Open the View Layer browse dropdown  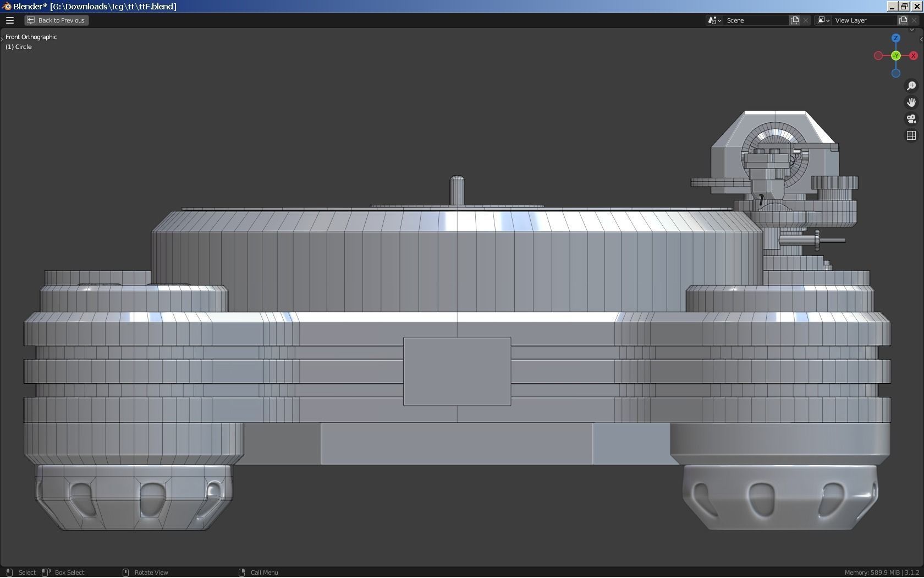click(x=823, y=20)
